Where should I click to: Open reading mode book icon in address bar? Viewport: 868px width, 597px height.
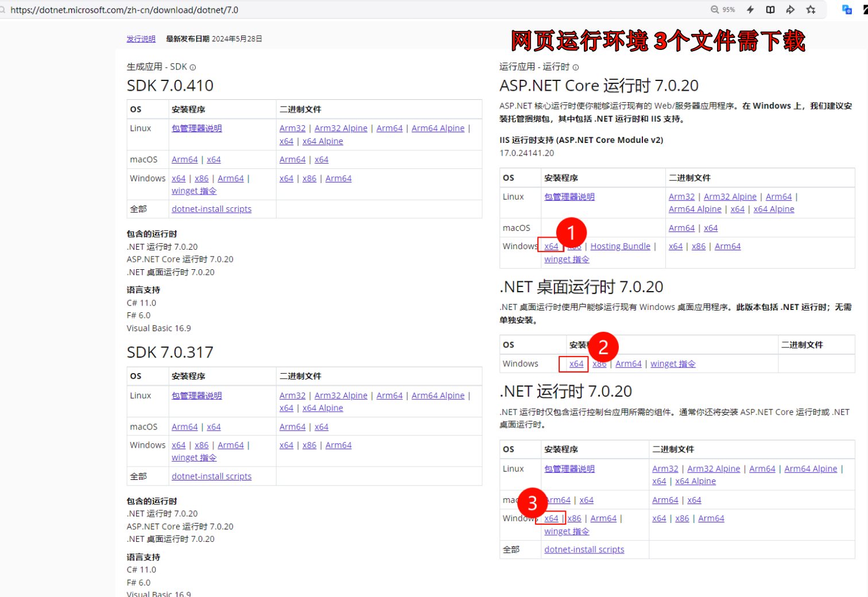tap(770, 10)
